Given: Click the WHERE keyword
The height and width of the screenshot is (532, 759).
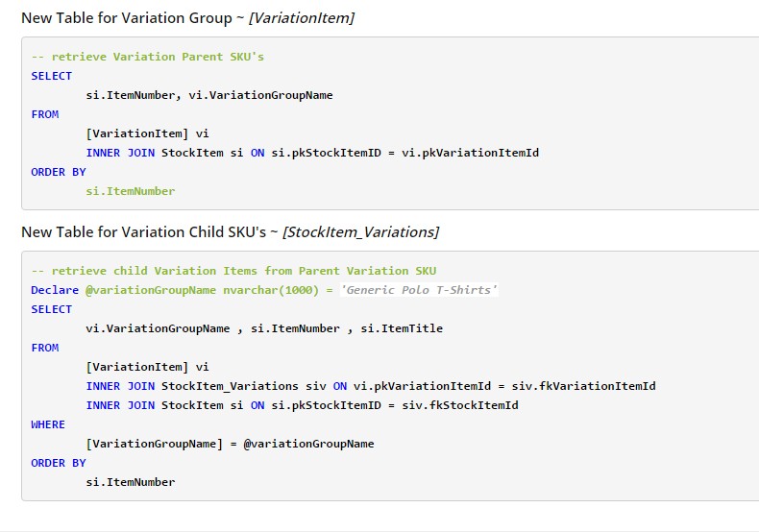Looking at the screenshot, I should [48, 424].
